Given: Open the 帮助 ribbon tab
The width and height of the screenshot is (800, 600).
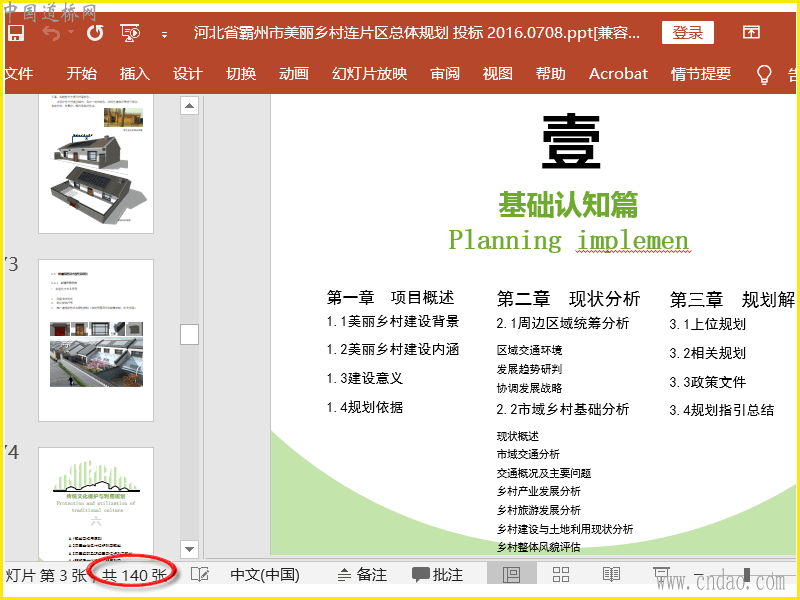Looking at the screenshot, I should click(551, 74).
